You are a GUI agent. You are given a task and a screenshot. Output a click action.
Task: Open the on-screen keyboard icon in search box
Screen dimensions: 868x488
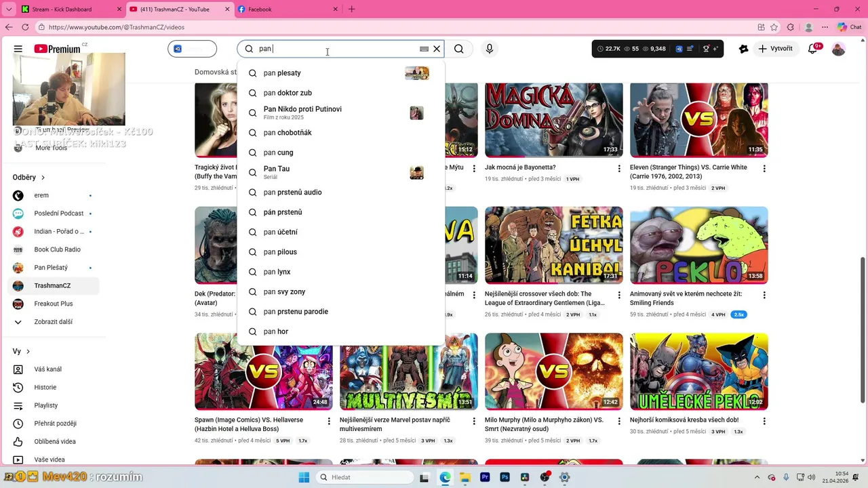424,49
